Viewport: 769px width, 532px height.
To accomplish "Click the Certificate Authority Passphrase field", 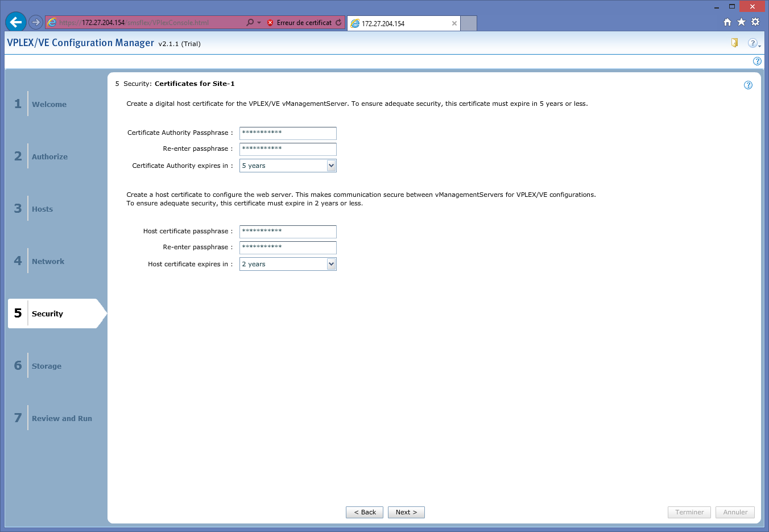I will point(288,133).
